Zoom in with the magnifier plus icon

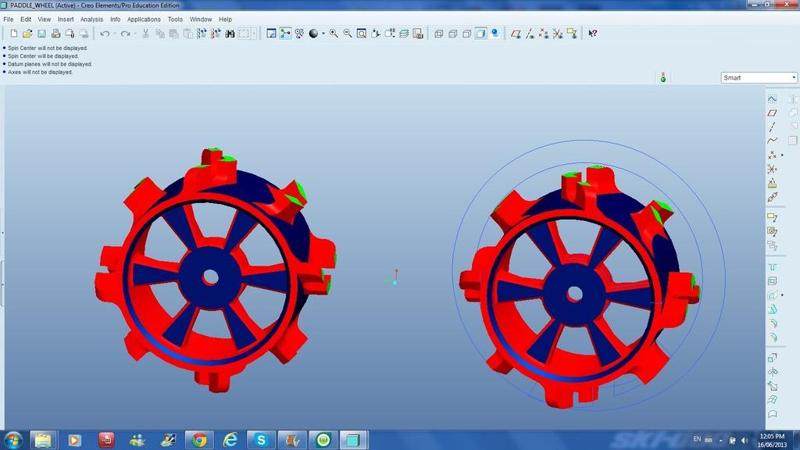pyautogui.click(x=334, y=34)
